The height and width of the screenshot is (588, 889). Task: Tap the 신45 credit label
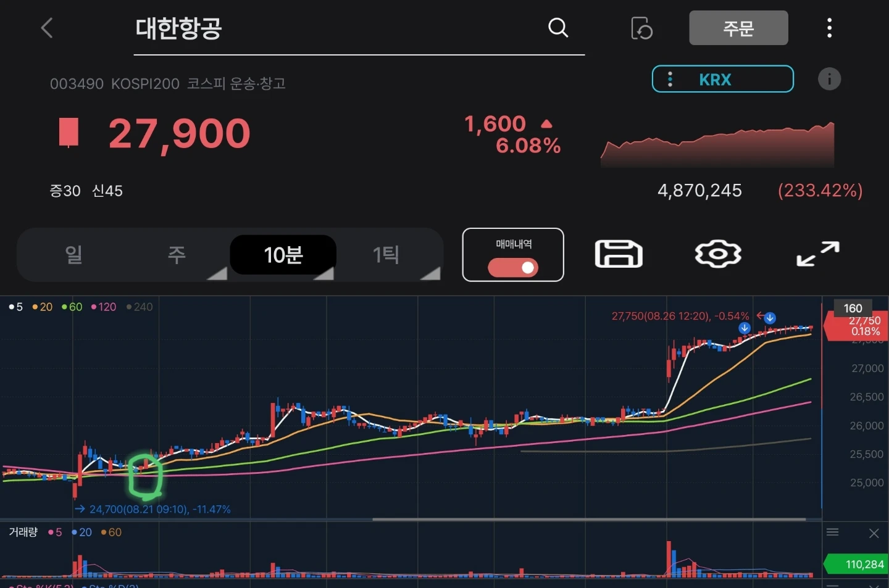pyautogui.click(x=107, y=191)
